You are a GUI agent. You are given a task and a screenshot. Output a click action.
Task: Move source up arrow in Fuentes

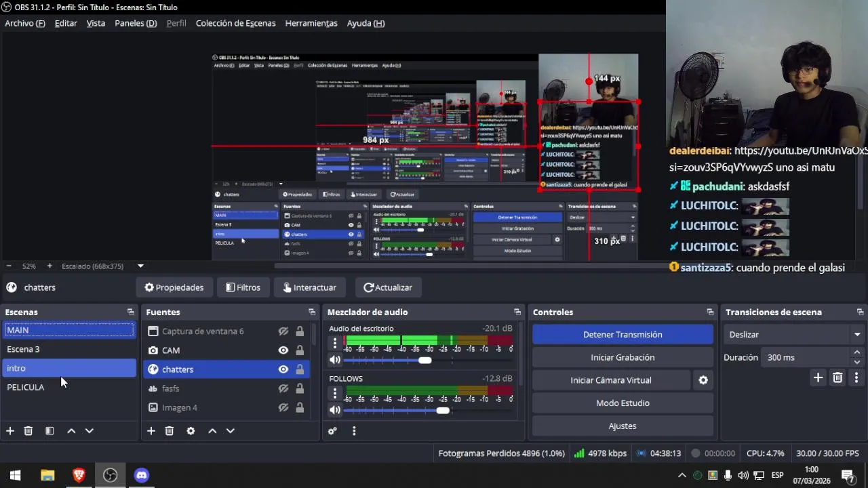coord(212,431)
